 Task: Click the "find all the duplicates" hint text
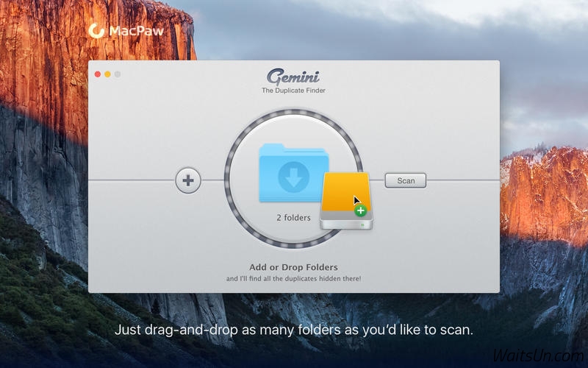(293, 279)
